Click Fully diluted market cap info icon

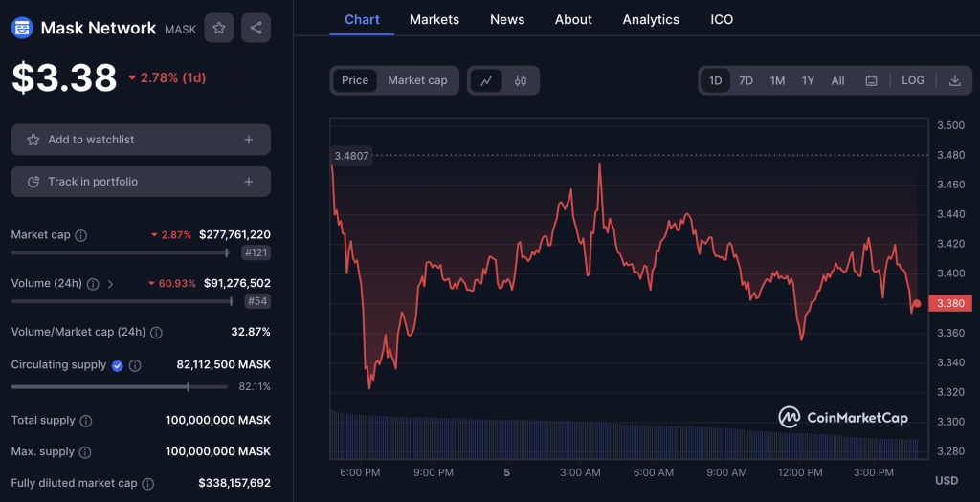coord(148,484)
